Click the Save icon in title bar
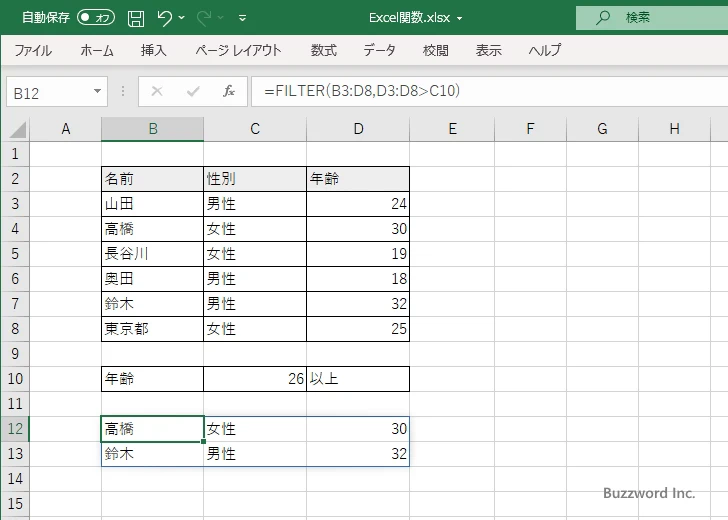728x520 pixels. click(x=136, y=19)
